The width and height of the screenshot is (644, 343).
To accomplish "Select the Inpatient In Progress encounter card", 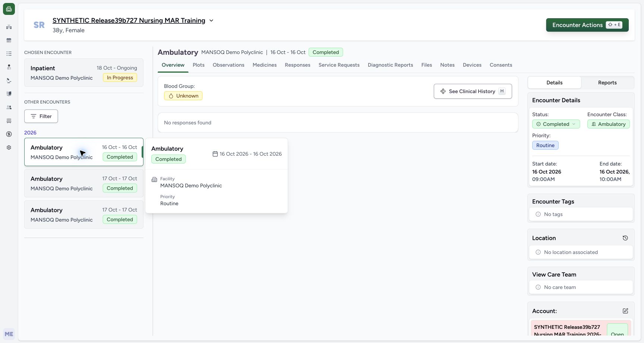I will click(84, 73).
